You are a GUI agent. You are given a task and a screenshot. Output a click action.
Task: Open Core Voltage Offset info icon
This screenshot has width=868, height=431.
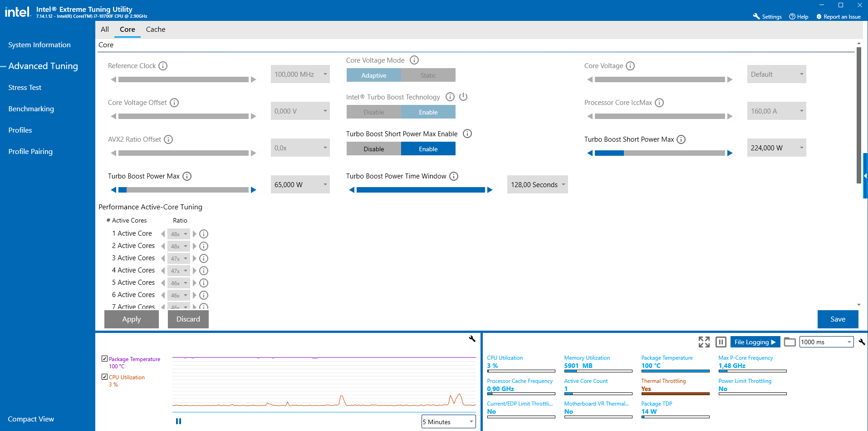coord(174,103)
